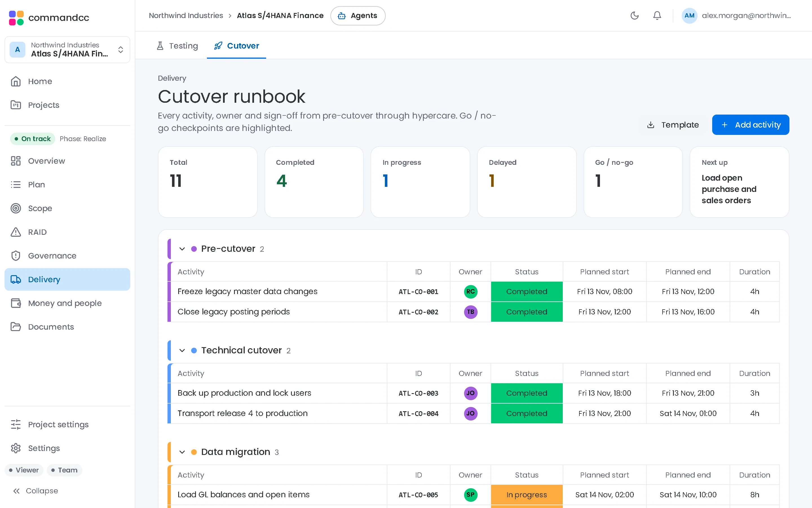Screen dimensions: 812x508
Task: Click user email alex.morgan@northwin...
Action: point(746,16)
